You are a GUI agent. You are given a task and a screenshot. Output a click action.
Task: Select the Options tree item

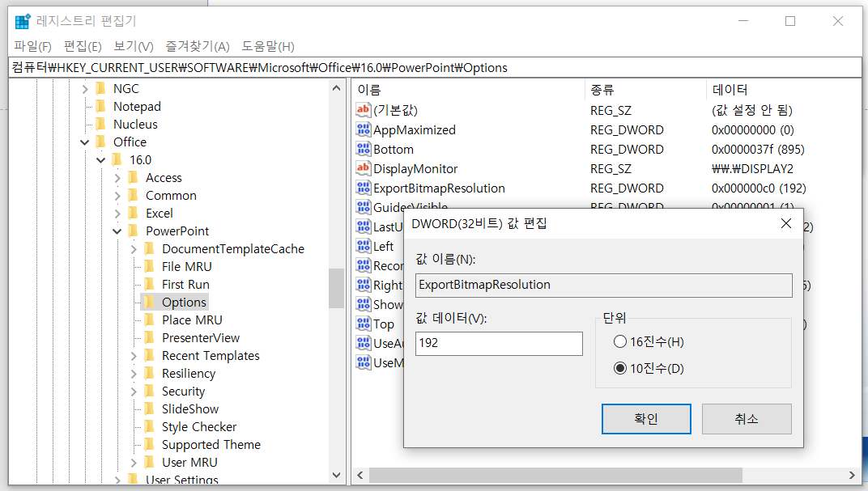click(184, 302)
